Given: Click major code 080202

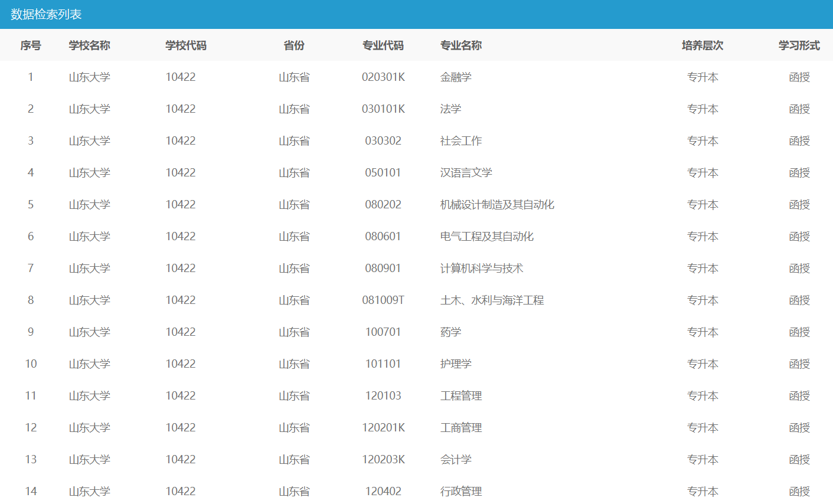Looking at the screenshot, I should point(383,205).
